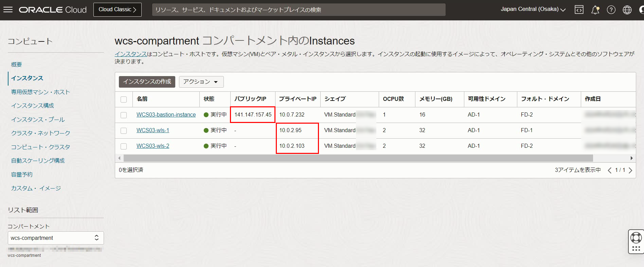Click the 名前 column header
The height and width of the screenshot is (267, 644).
click(142, 99)
